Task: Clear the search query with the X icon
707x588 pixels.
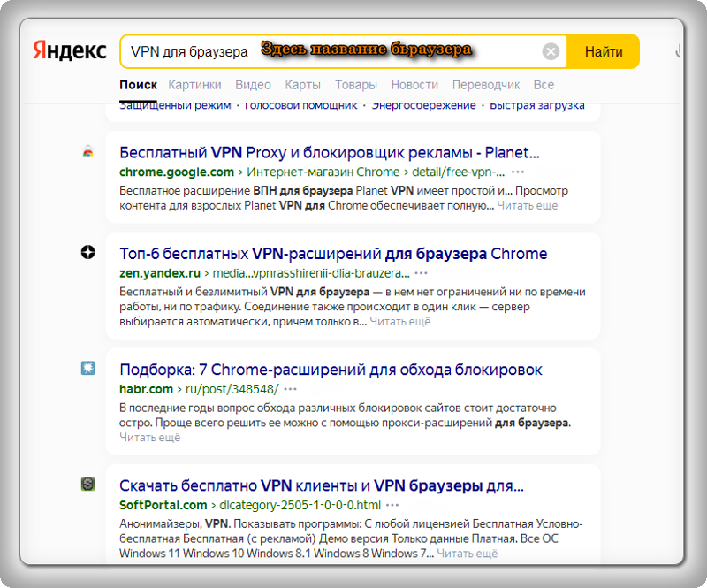Action: tap(551, 51)
